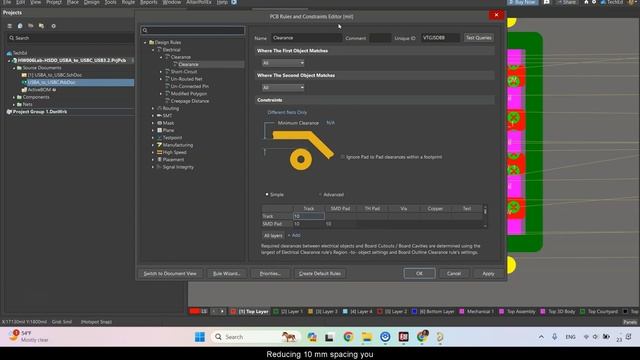Open the ActiveBOM document in Projects
The height and width of the screenshot is (360, 640).
click(40, 90)
